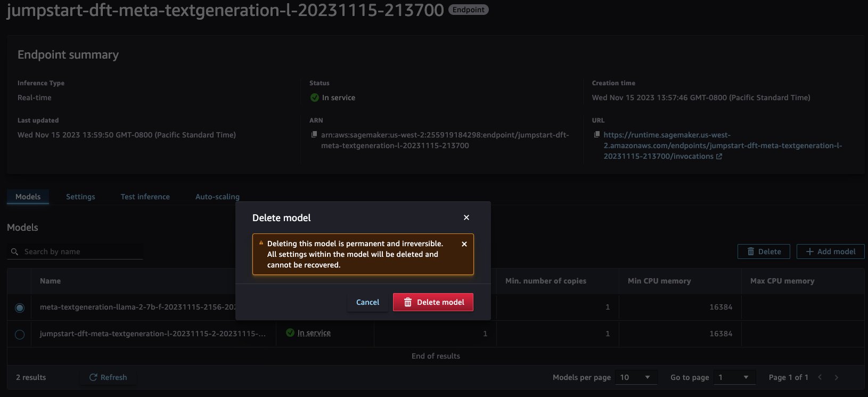Viewport: 868px width, 397px height.
Task: Click the jumpstart-dft-meta-textgeneration-l model name
Action: point(152,334)
